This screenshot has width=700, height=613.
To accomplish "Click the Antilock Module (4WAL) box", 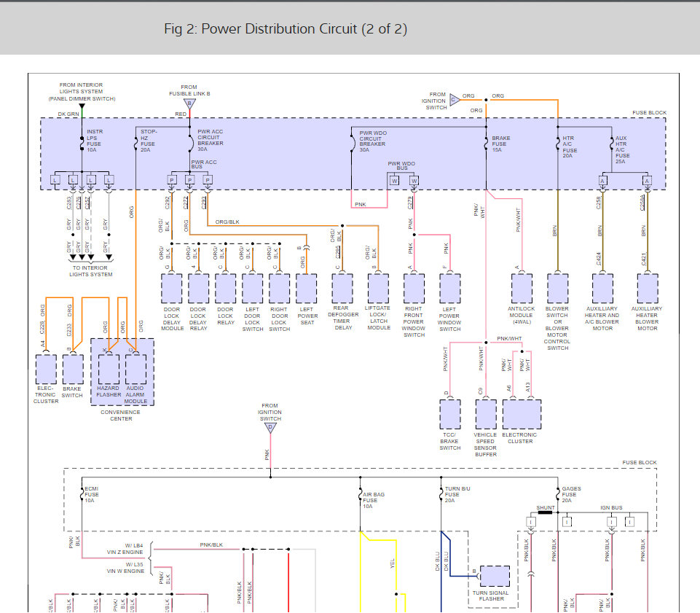I will tap(522, 288).
